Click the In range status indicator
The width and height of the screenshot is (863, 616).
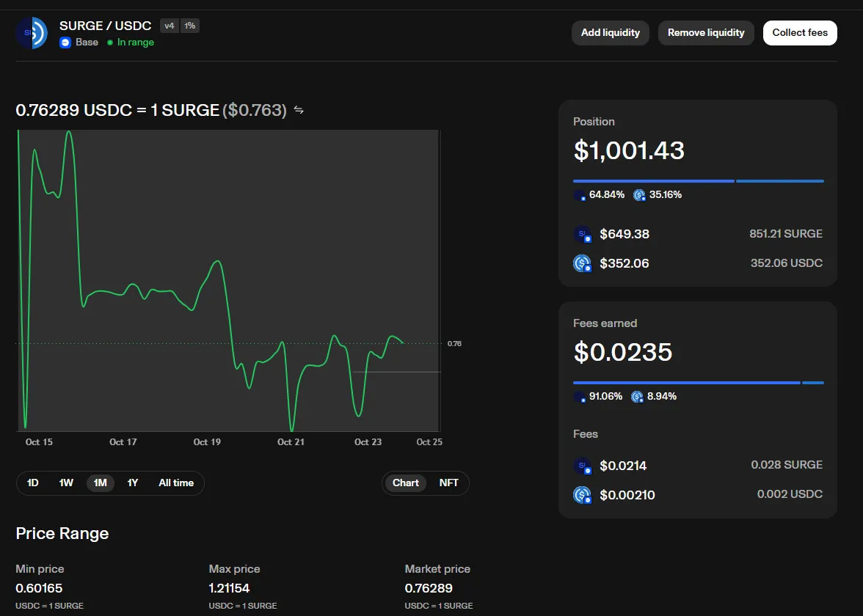tap(131, 43)
